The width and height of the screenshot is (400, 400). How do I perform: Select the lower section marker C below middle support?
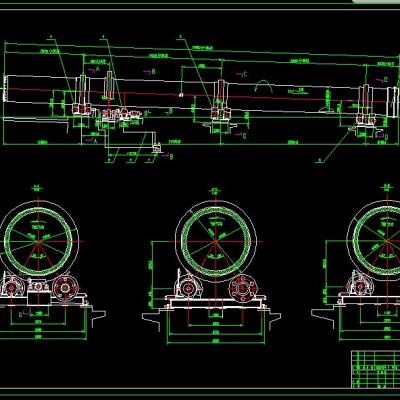(244, 136)
